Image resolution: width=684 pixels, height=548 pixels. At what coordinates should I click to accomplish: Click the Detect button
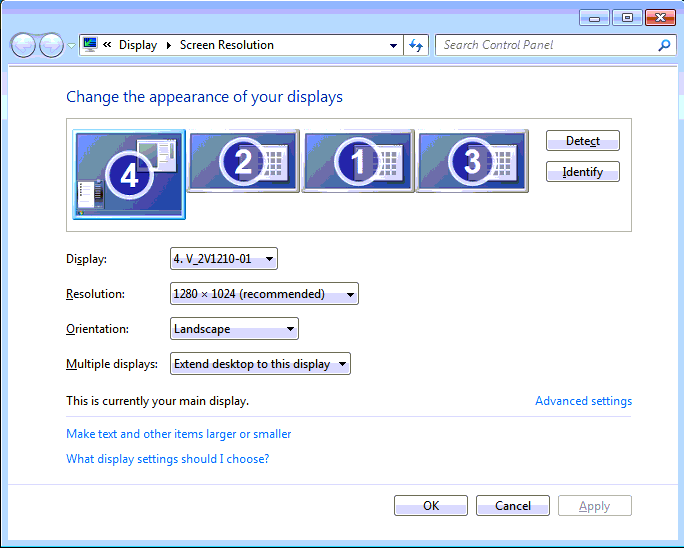click(x=582, y=140)
